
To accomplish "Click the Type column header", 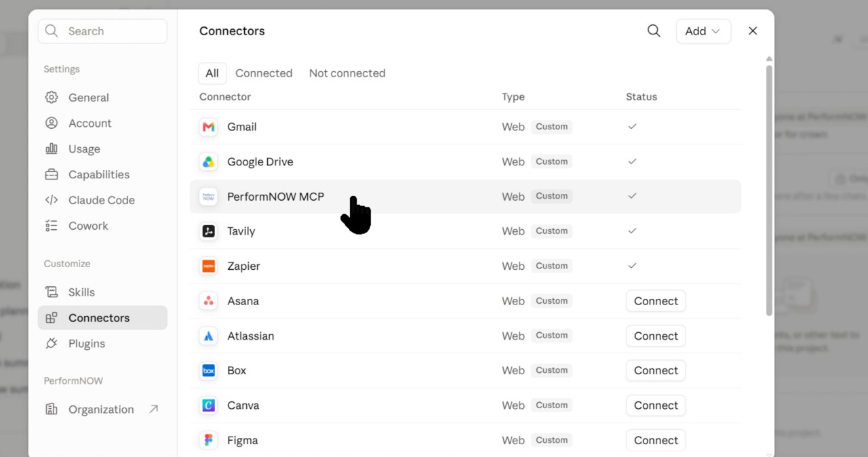I will pos(513,97).
